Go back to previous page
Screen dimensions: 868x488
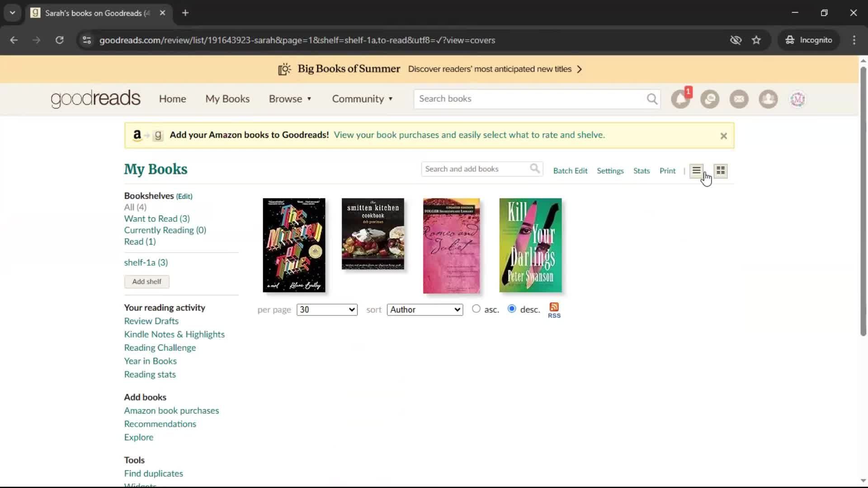[x=14, y=40]
